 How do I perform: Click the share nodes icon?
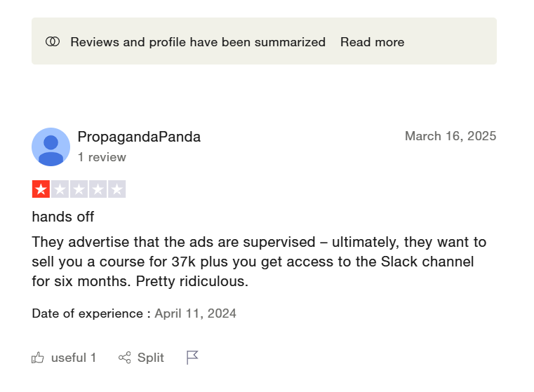click(125, 358)
